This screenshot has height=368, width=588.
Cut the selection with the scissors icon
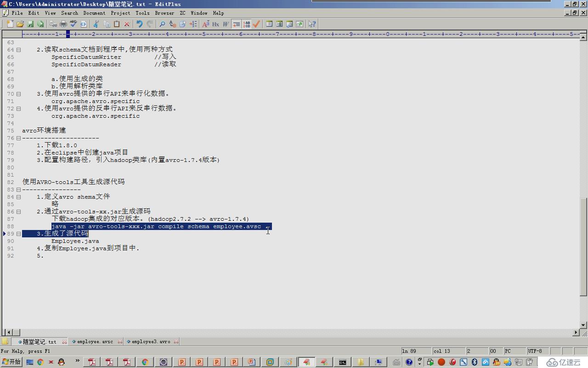(x=96, y=24)
